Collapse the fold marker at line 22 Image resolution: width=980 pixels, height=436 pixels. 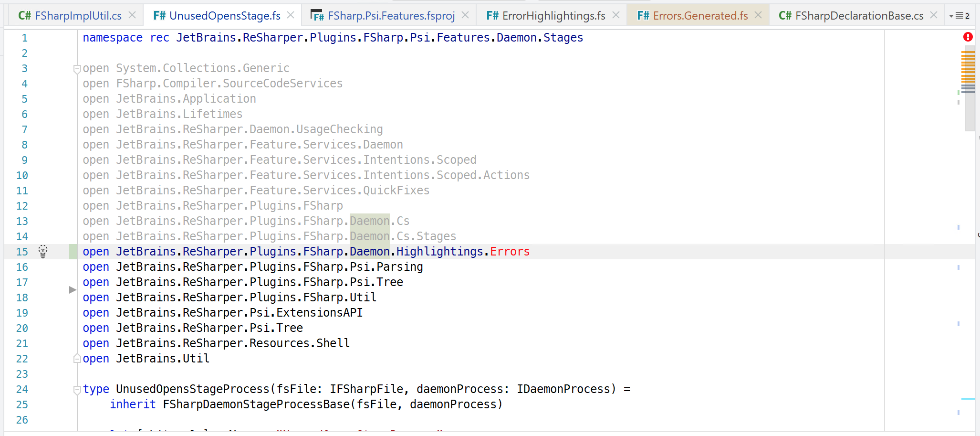tap(77, 358)
